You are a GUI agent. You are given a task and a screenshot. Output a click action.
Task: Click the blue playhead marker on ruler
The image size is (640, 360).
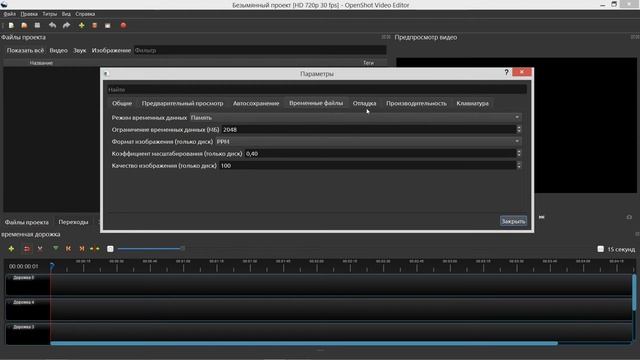52,266
